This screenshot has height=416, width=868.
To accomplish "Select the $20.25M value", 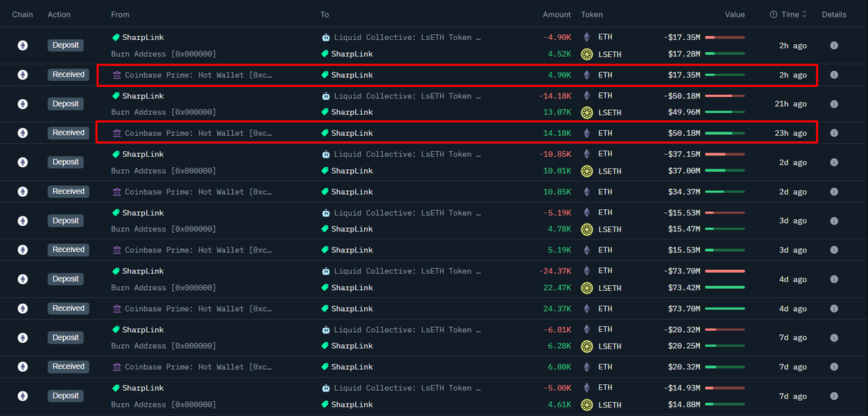I will [683, 347].
